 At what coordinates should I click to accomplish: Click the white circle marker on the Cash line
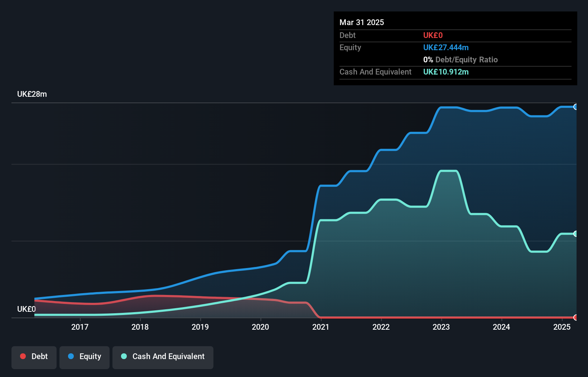(x=576, y=234)
